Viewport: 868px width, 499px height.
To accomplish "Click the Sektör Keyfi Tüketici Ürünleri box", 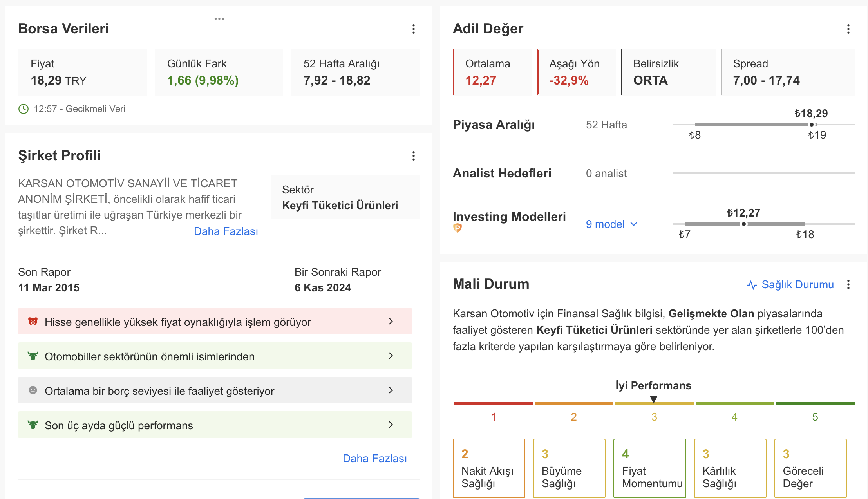I will (345, 197).
